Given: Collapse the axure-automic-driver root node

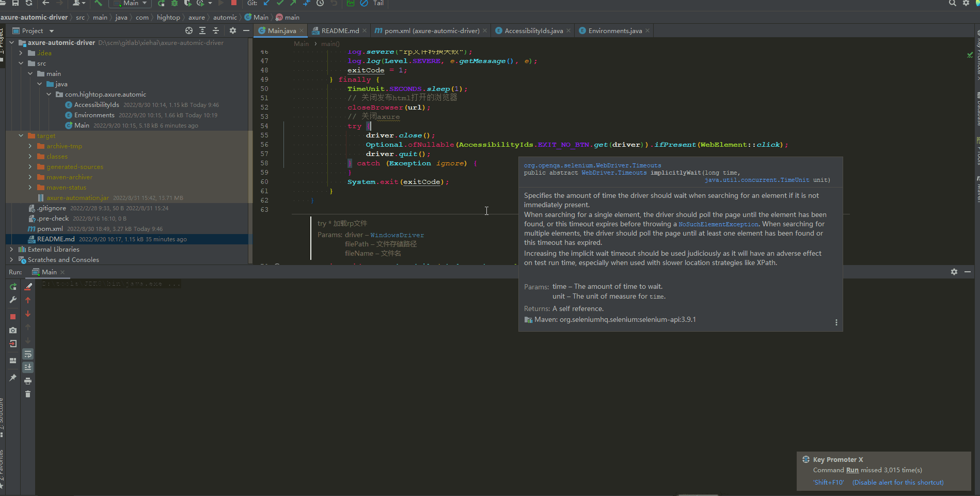Looking at the screenshot, I should (11, 43).
